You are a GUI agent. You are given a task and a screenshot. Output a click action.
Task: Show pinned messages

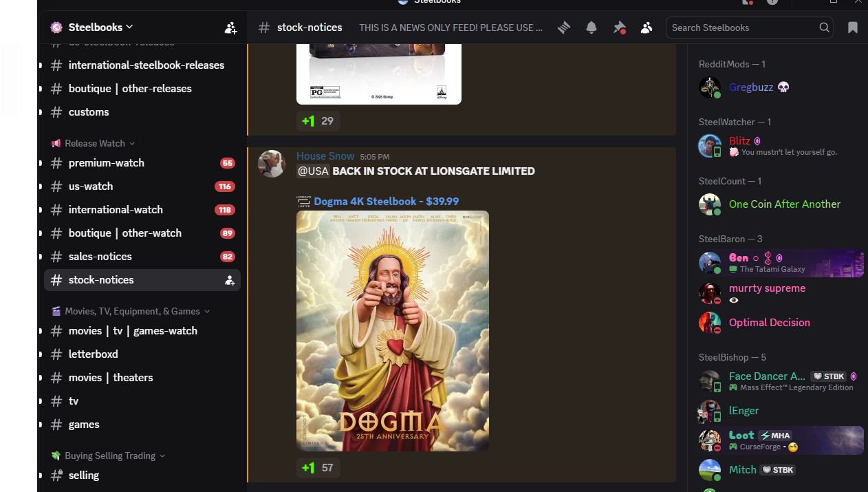click(x=619, y=28)
